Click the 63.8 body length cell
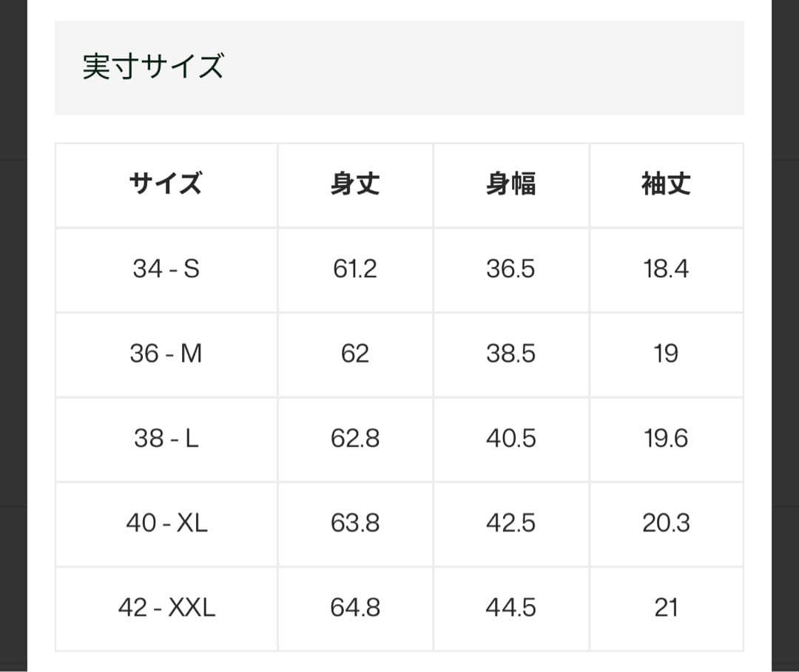 pyautogui.click(x=355, y=523)
